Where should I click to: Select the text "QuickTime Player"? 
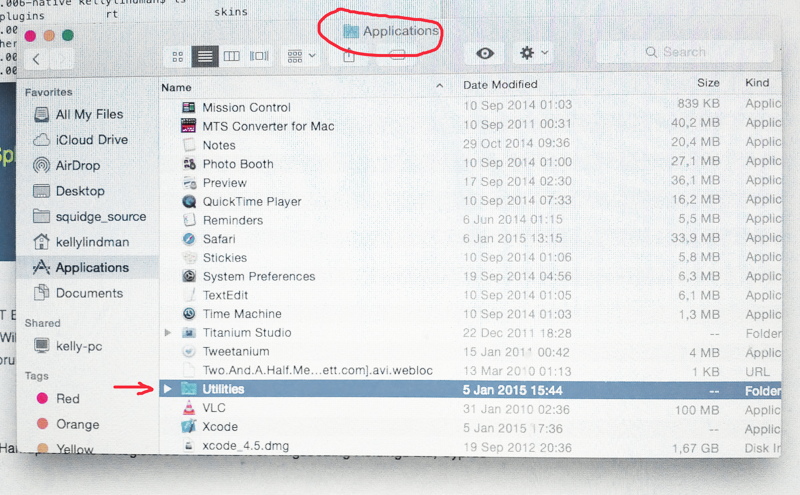pyautogui.click(x=252, y=202)
